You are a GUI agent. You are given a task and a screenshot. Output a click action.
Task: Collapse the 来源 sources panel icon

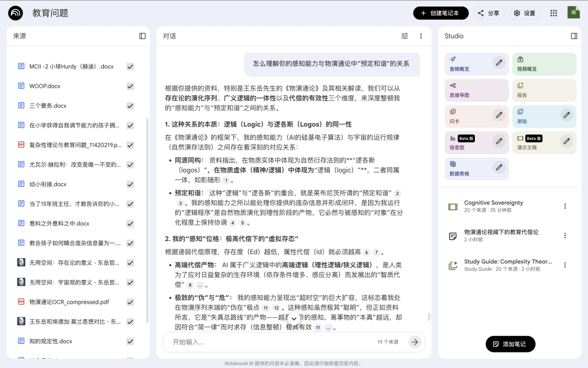[142, 36]
